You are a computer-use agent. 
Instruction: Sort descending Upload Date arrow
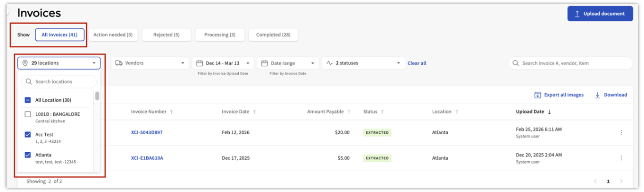549,112
